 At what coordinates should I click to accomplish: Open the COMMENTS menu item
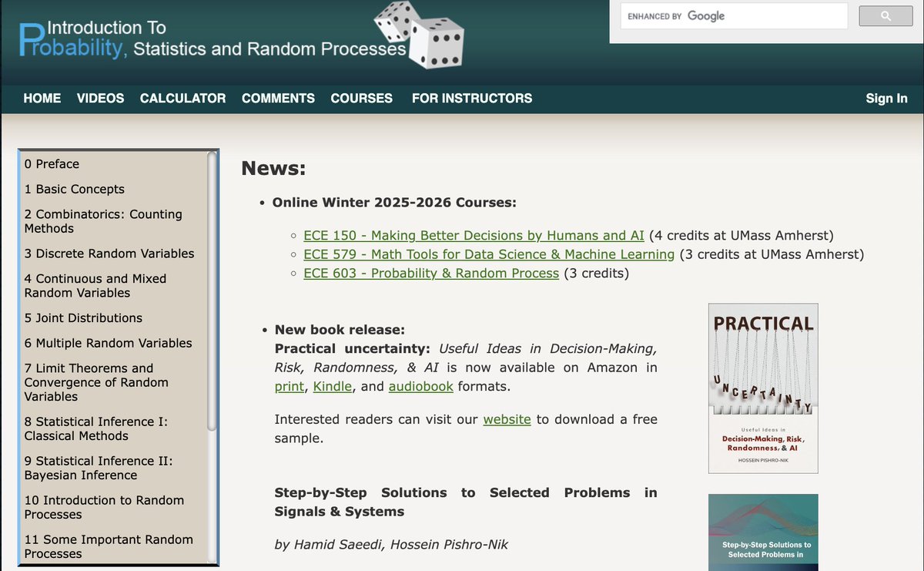coord(278,98)
